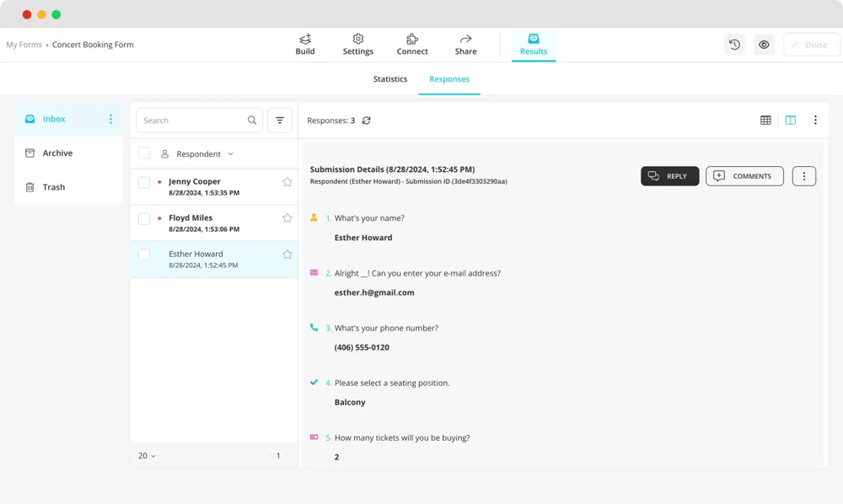
Task: Switch to table grid view
Action: click(765, 121)
